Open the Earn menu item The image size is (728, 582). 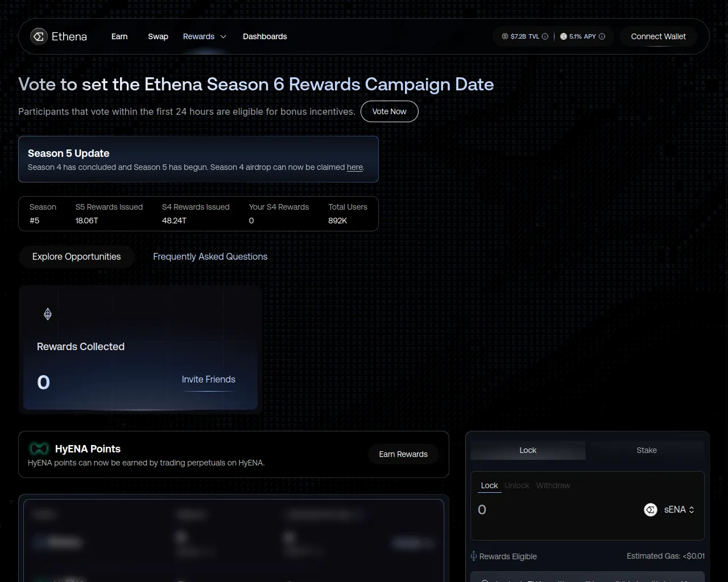click(119, 36)
